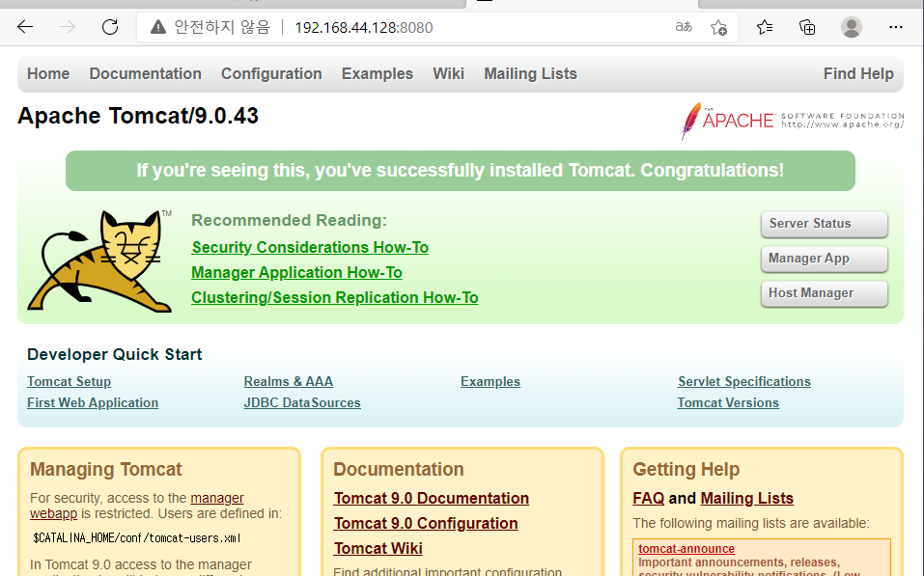Open Manager Application How-To link
924x576 pixels.
coord(296,273)
